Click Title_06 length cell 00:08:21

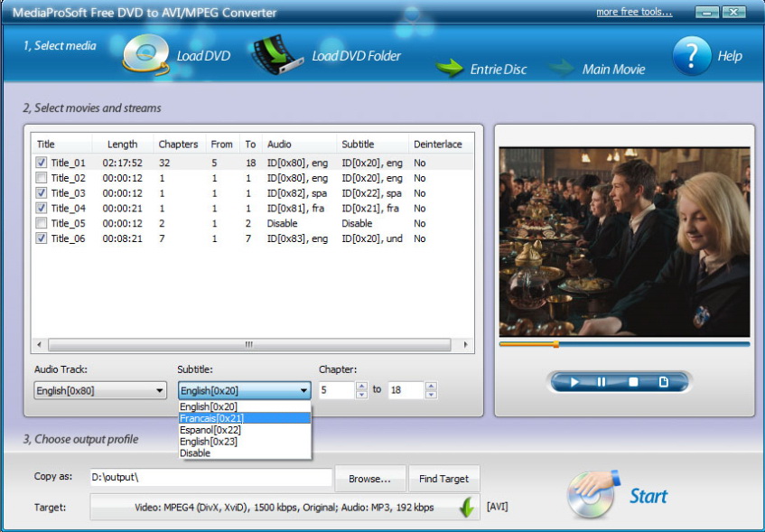pyautogui.click(x=123, y=238)
